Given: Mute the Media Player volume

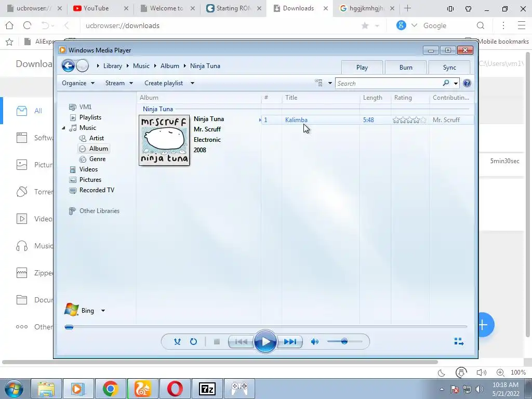Looking at the screenshot, I should click(314, 342).
